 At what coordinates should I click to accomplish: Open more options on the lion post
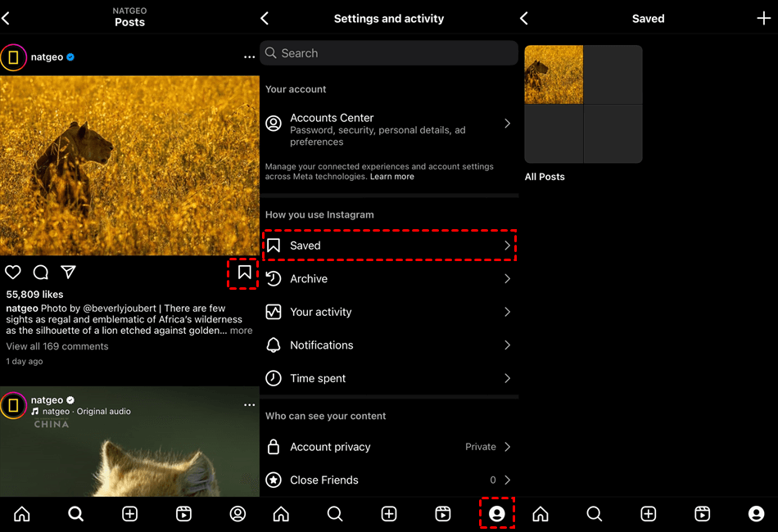point(249,57)
